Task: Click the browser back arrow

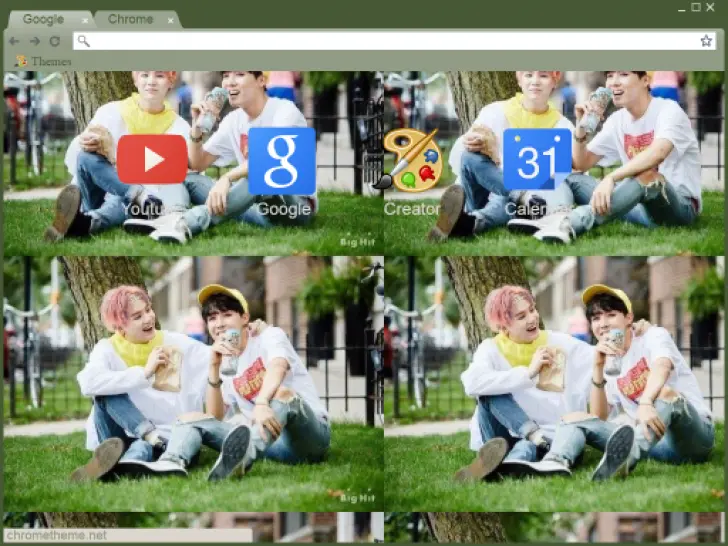Action: click(14, 41)
